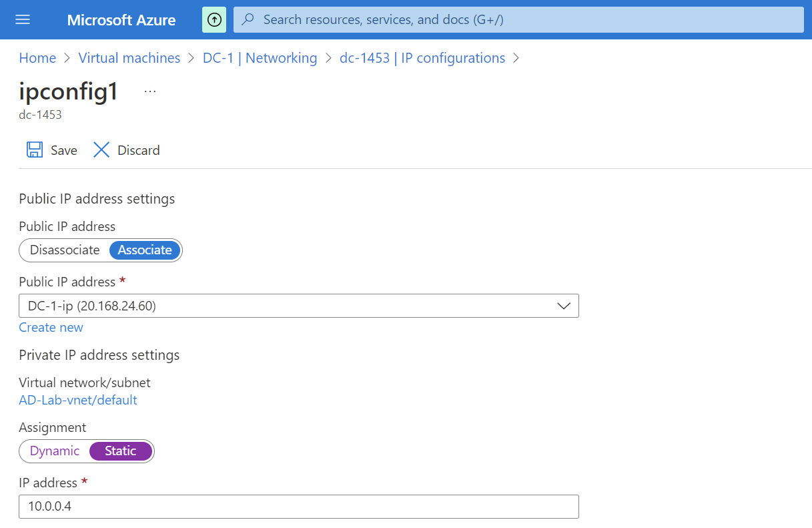This screenshot has height=528, width=812.
Task: Go to DC-1 Networking breadcrumb
Action: click(x=260, y=58)
